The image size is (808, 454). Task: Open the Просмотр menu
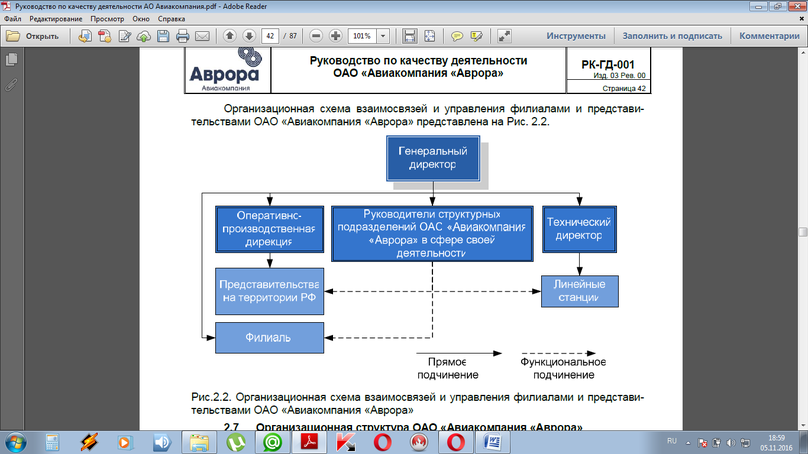click(107, 19)
